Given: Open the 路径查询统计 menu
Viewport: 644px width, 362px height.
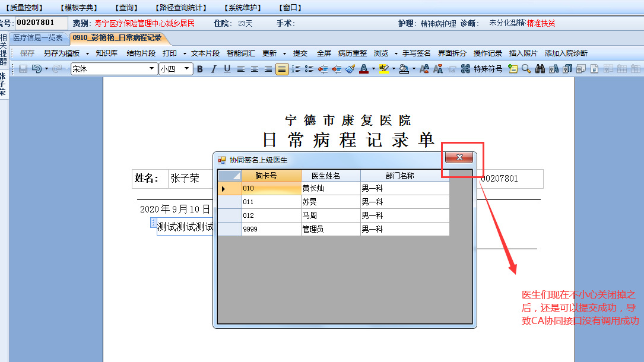Looking at the screenshot, I should tap(180, 8).
